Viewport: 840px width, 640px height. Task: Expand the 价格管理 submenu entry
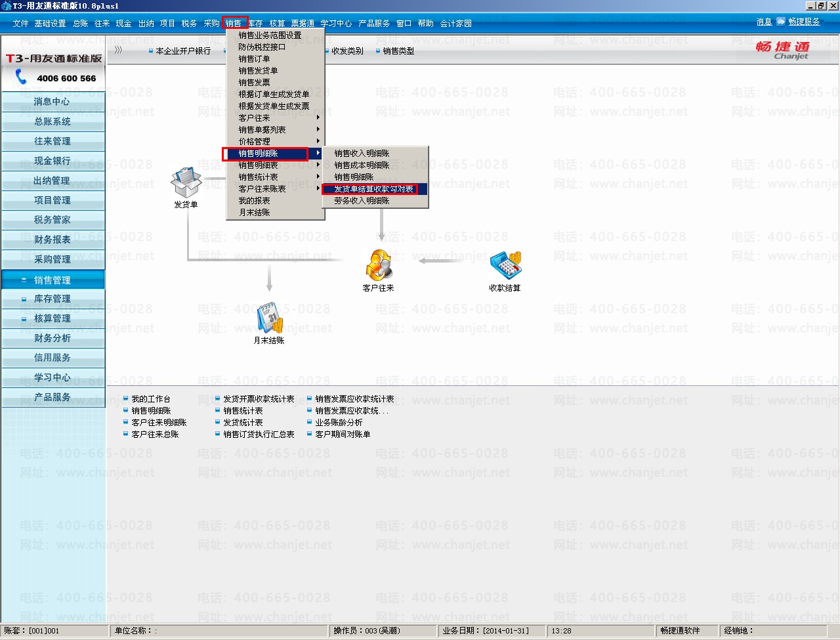274,142
